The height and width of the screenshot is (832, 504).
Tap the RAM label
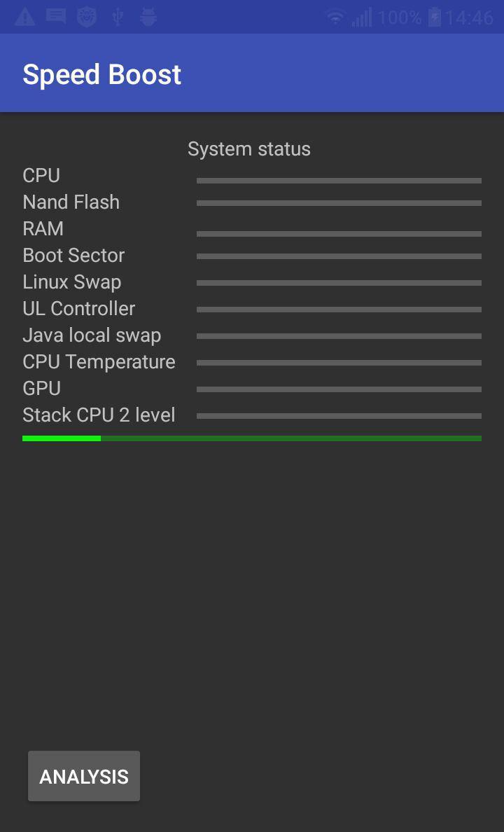[x=43, y=229]
